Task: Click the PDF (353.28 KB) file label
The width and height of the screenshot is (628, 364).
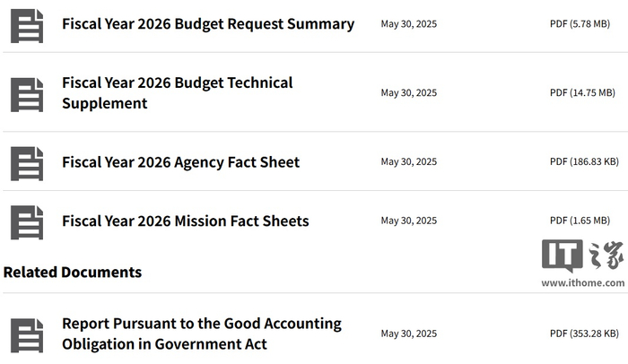Action: point(583,334)
